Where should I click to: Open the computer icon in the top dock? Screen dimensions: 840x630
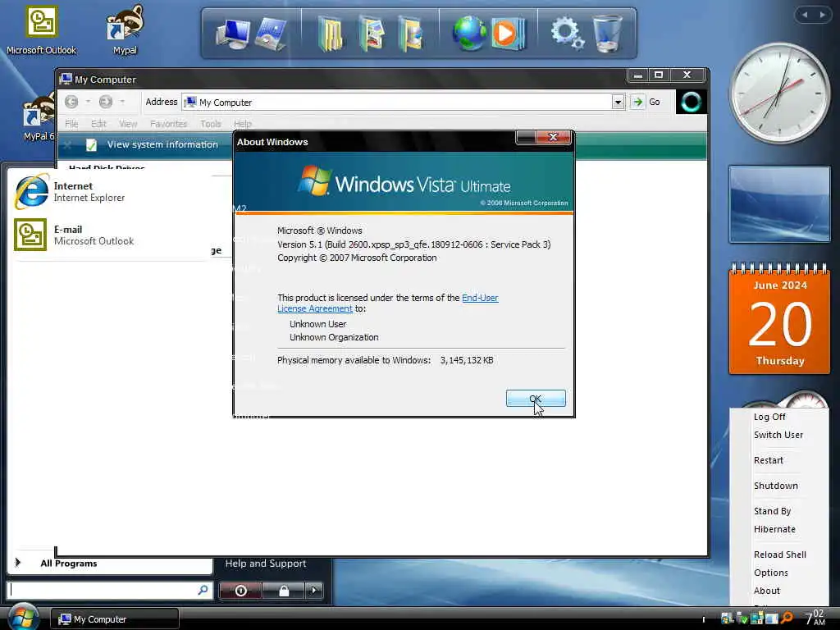pos(233,33)
